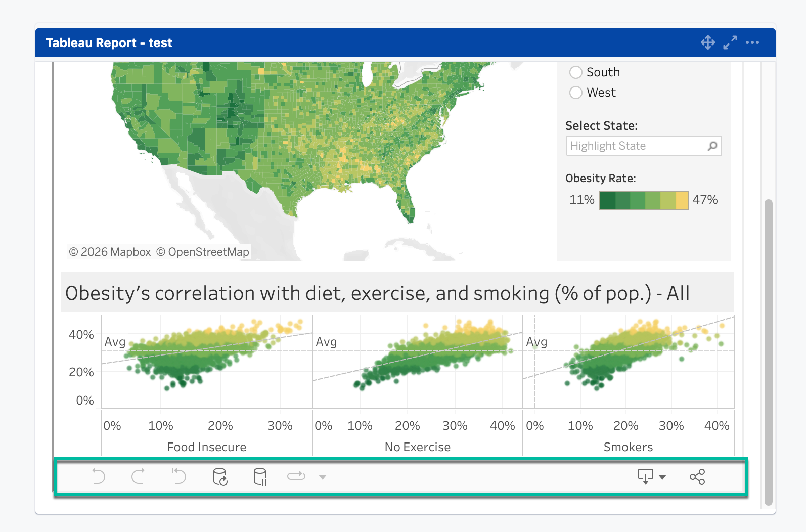Click the Refresh data source icon

pos(220,476)
